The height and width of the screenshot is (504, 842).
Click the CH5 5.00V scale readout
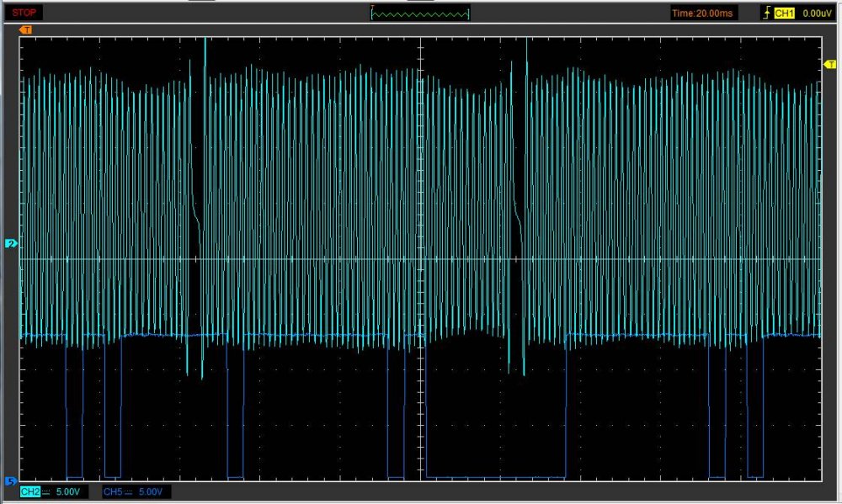(151, 491)
